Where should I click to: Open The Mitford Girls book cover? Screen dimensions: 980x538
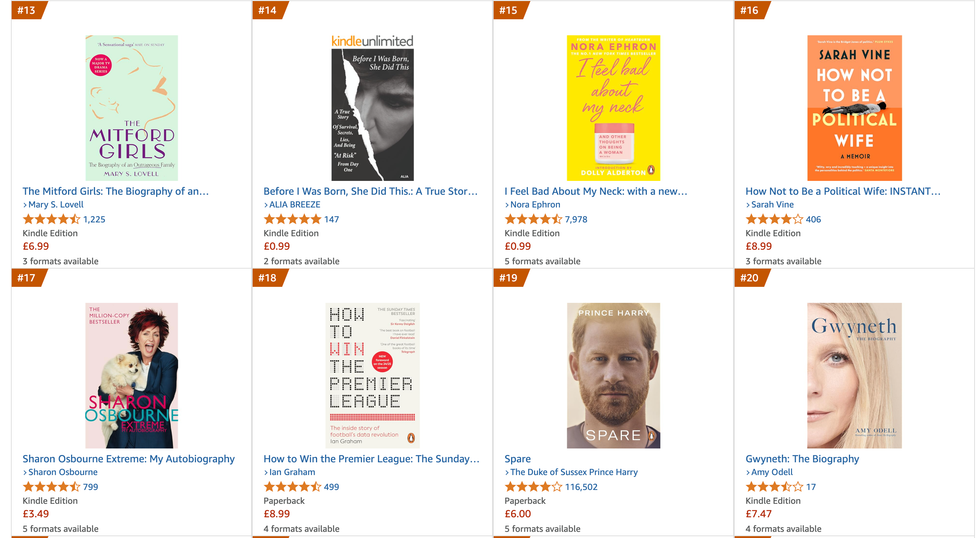pyautogui.click(x=131, y=108)
